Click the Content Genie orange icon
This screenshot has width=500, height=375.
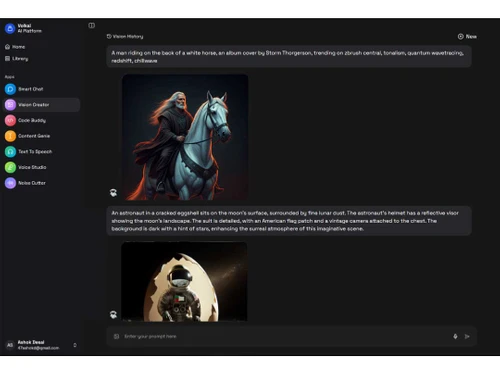[x=10, y=136]
